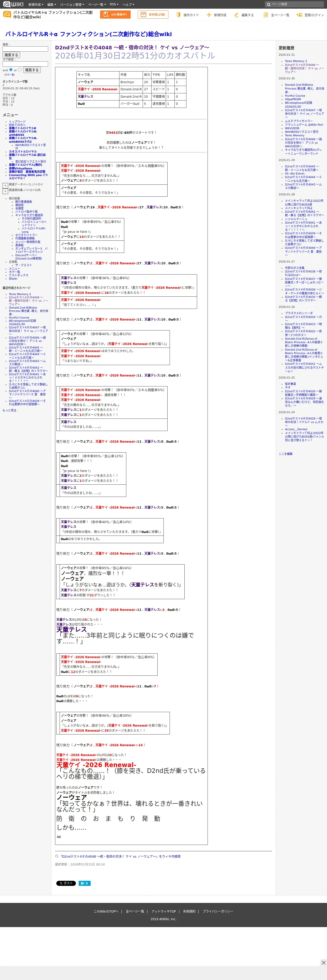Open メンバー専用掲示板 link
This screenshot has width=327, height=980.
tap(28, 242)
